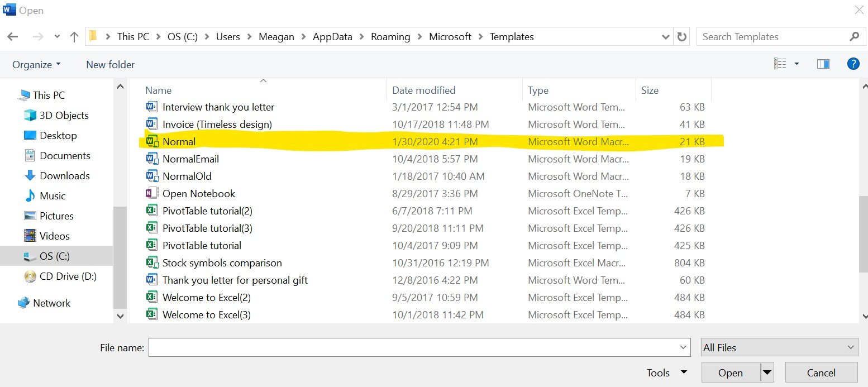Go back with the Back arrow

tap(12, 37)
